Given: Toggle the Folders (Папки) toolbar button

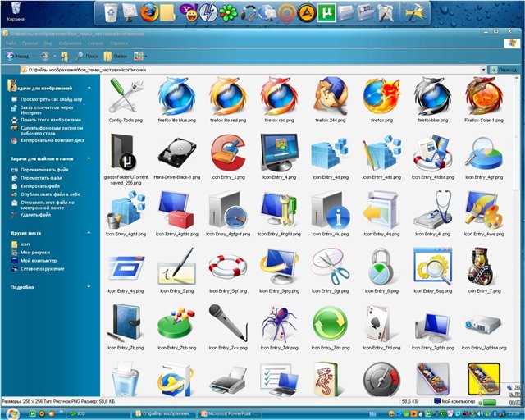Looking at the screenshot, I should pyautogui.click(x=115, y=57).
